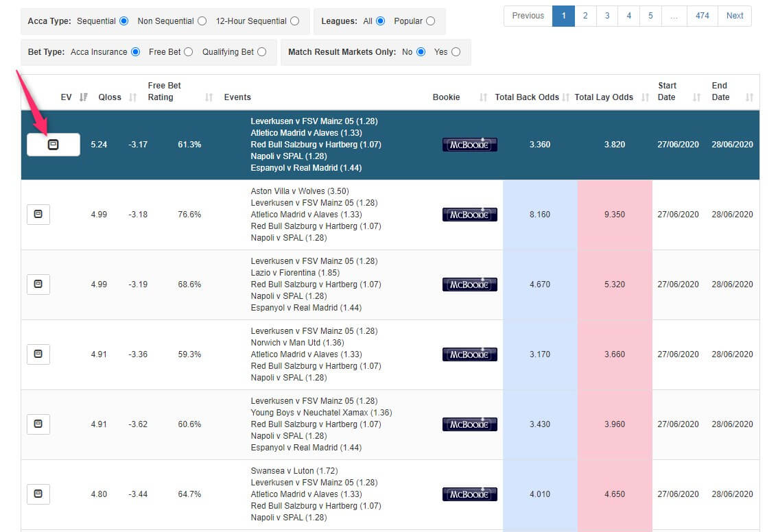Open details icon for Swansea v Luton row
The width and height of the screenshot is (778, 532).
(x=38, y=494)
